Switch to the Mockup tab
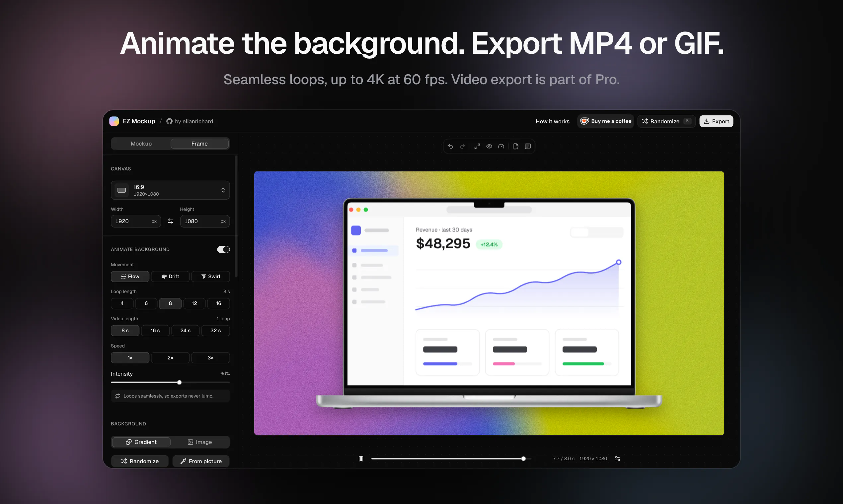Screen dimensions: 843x504 coord(141,144)
